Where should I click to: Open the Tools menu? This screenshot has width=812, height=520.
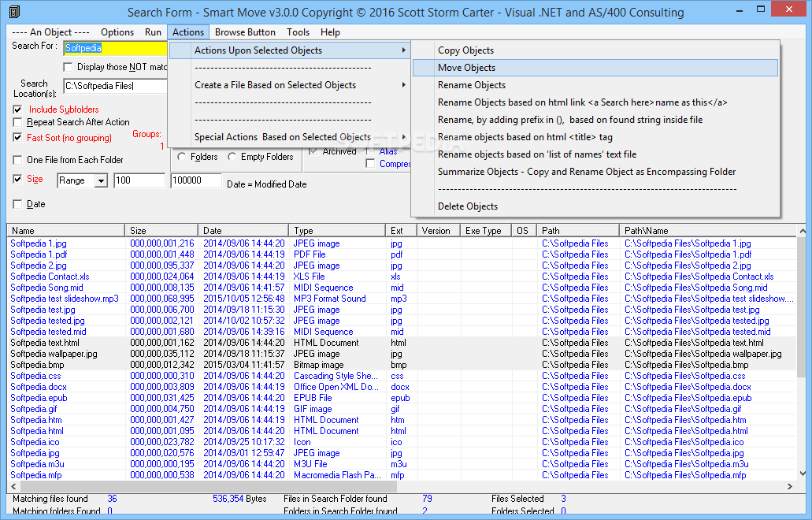point(298,32)
